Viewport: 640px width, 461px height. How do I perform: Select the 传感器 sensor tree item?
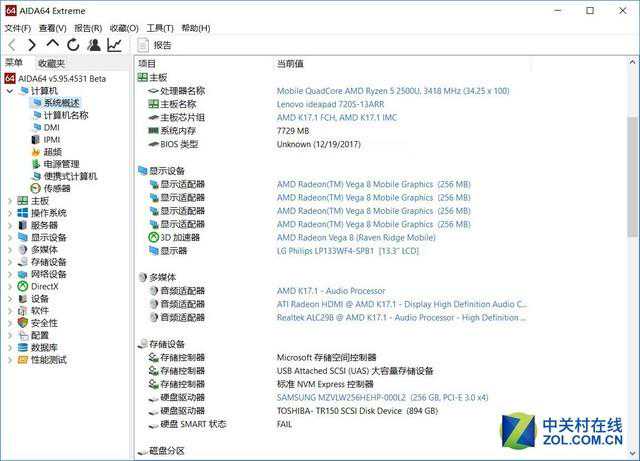click(x=57, y=188)
